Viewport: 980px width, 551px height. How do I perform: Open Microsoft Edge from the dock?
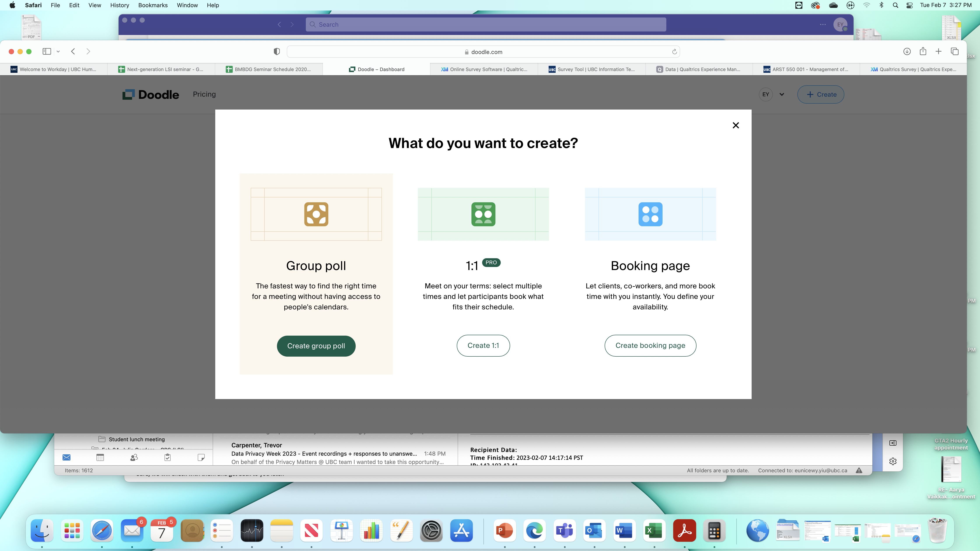534,530
